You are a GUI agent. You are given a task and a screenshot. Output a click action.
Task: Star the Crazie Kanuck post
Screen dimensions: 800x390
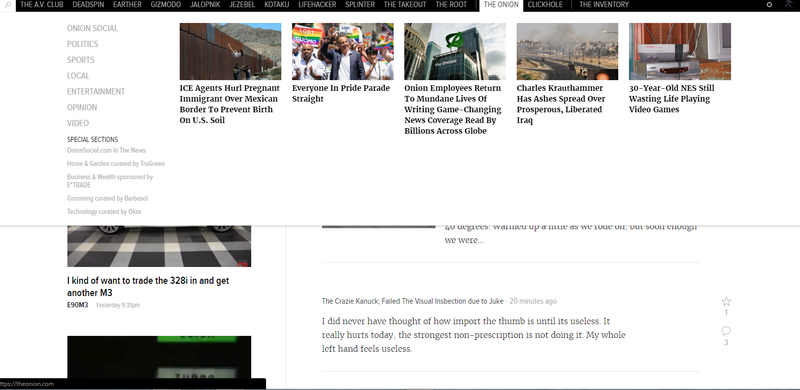727,301
